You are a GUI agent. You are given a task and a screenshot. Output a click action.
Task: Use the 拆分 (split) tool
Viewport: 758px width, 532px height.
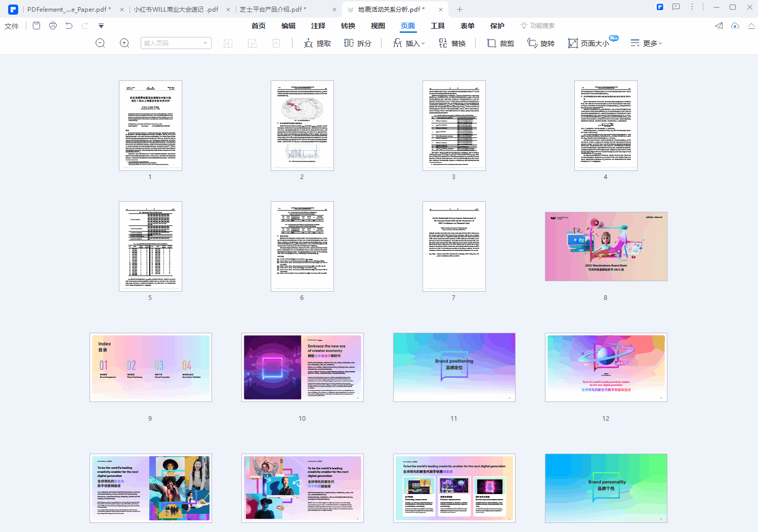click(x=357, y=43)
